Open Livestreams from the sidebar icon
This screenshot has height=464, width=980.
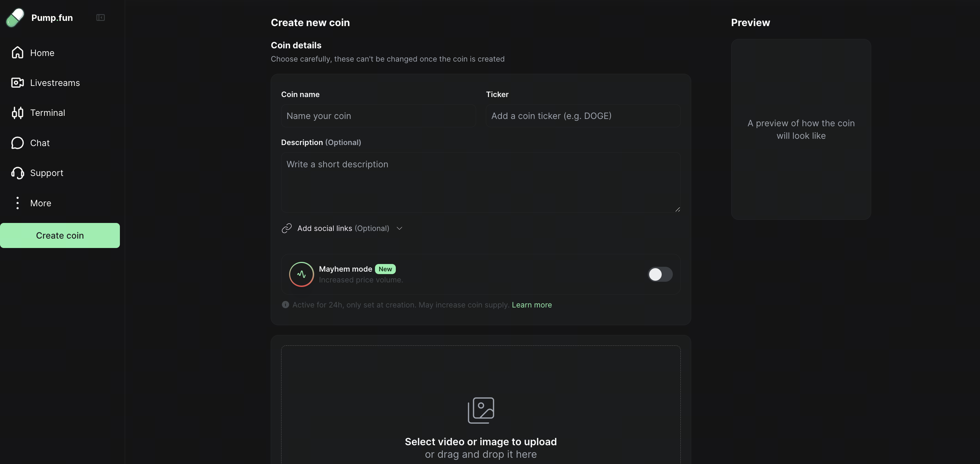click(x=17, y=82)
